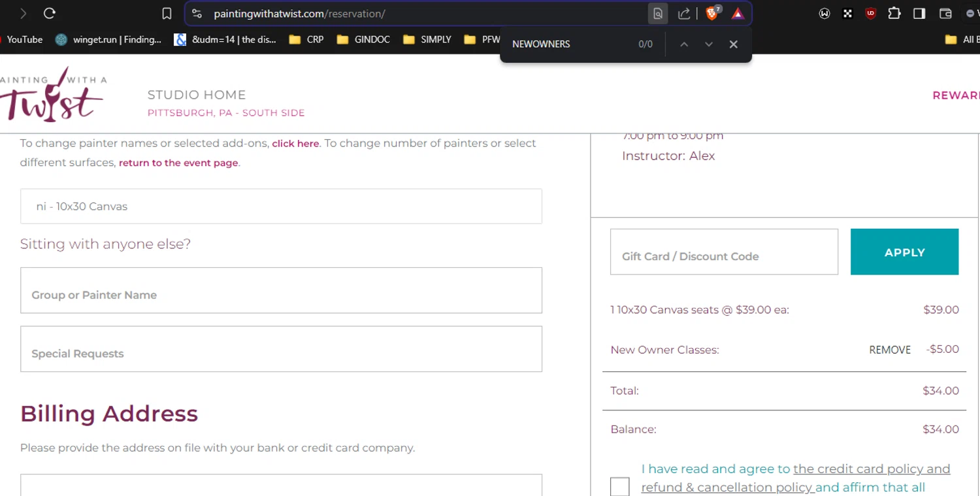Click the Painting with a Twist logo
This screenshot has width=980, height=496.
point(53,94)
